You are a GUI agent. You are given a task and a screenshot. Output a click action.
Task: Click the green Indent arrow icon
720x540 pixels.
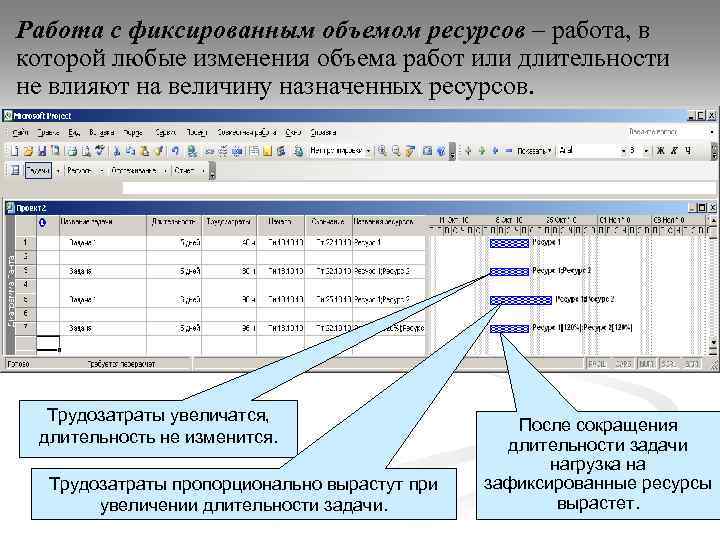(482, 151)
